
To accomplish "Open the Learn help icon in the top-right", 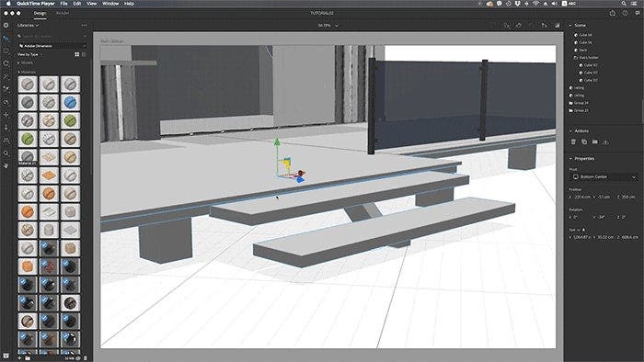I will 625,13.
